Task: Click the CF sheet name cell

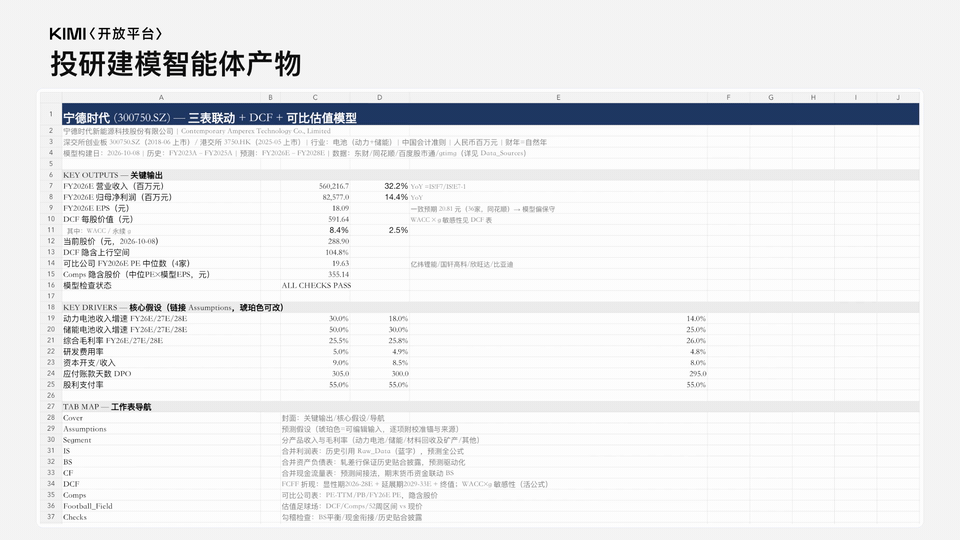Action: coord(67,473)
